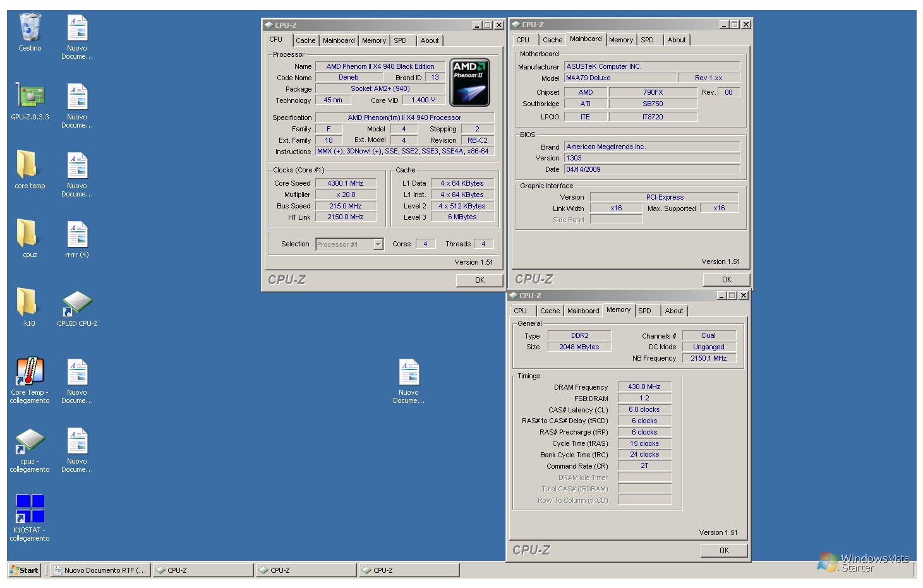Image resolution: width=923 pixels, height=588 pixels.
Task: Open About tab in Memory window
Action: point(674,311)
